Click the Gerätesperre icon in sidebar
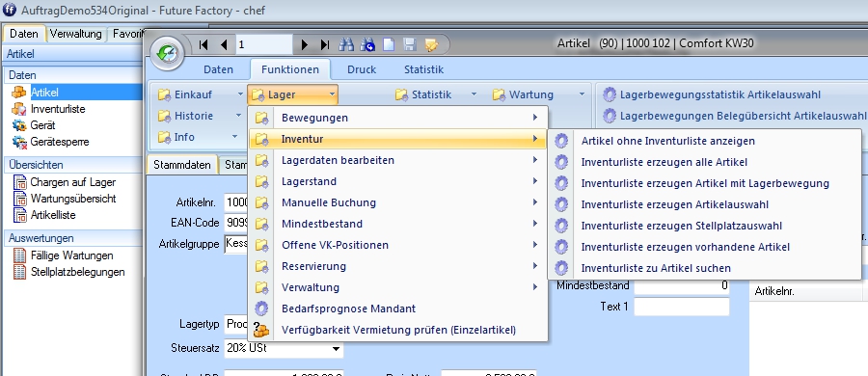This screenshot has height=376, width=868. point(19,142)
